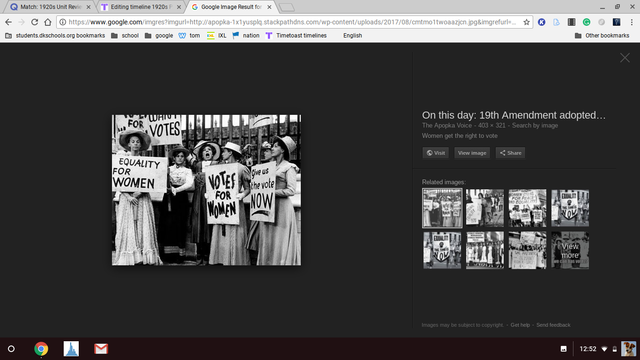Bookmark this page with the star icon
The width and height of the screenshot is (640, 360).
527,22
